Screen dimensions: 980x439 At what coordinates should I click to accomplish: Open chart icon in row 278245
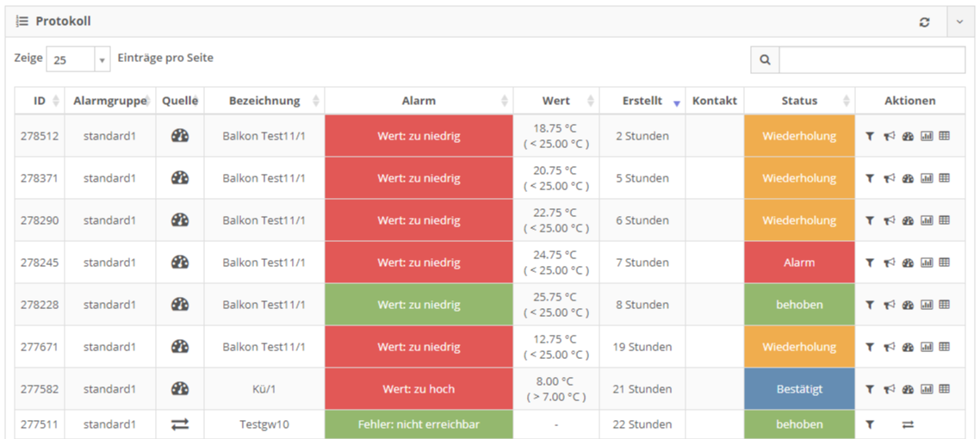tap(927, 263)
